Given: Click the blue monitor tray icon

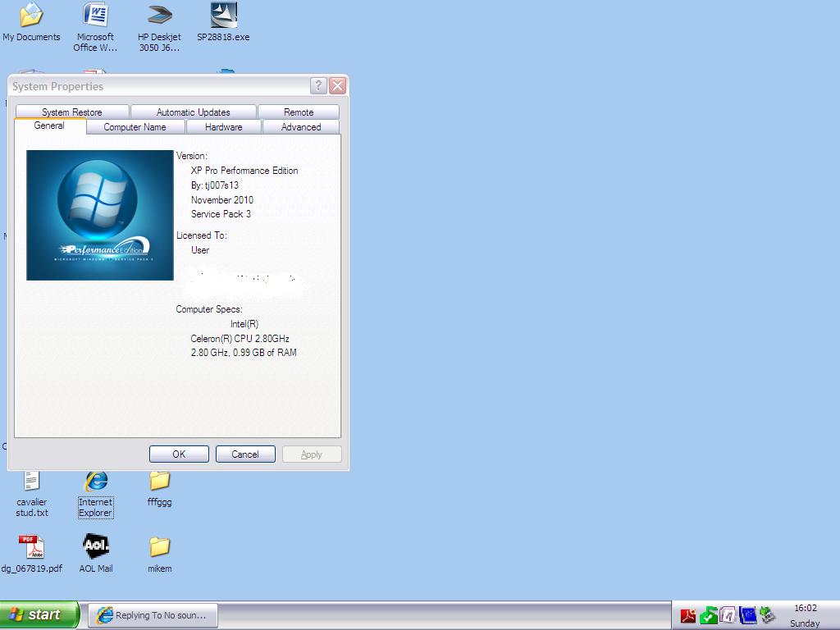Looking at the screenshot, I should tap(748, 615).
